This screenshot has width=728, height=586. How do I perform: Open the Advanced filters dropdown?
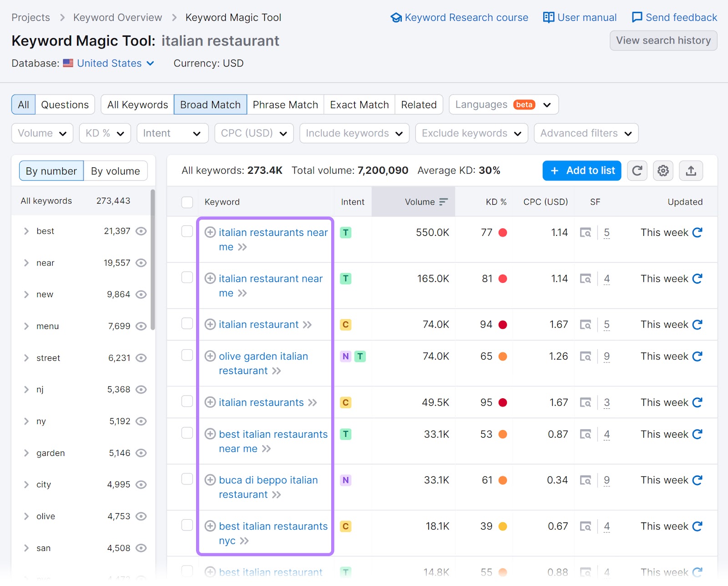click(586, 133)
